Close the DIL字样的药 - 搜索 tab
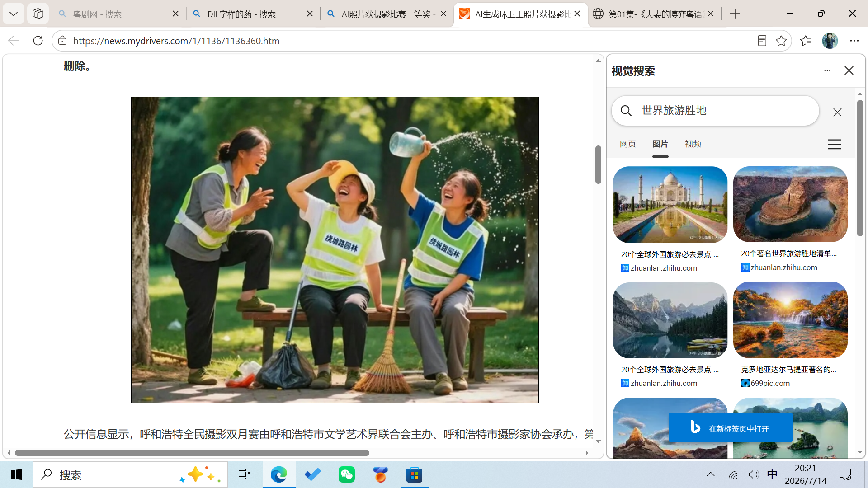 310,14
